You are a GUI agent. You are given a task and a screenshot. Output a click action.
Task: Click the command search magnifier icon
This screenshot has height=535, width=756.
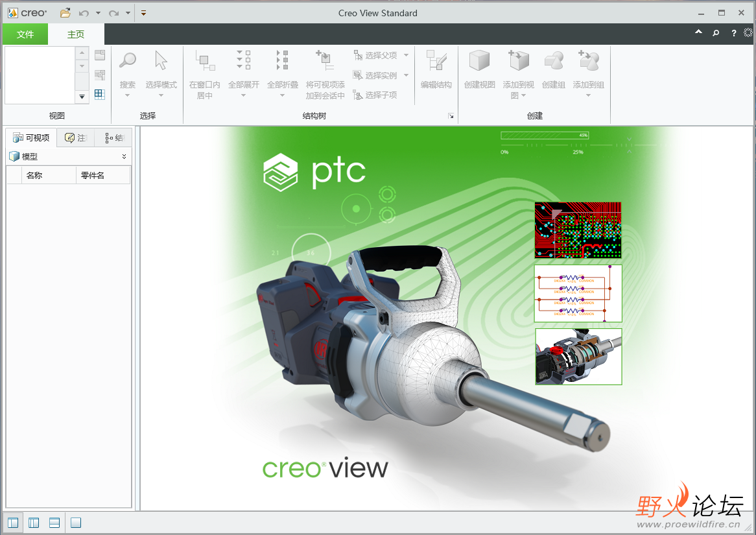(716, 33)
